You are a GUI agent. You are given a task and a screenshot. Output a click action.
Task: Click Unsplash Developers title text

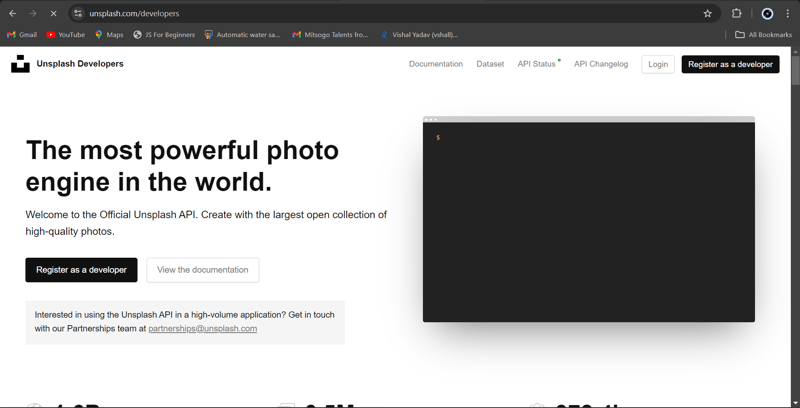80,64
